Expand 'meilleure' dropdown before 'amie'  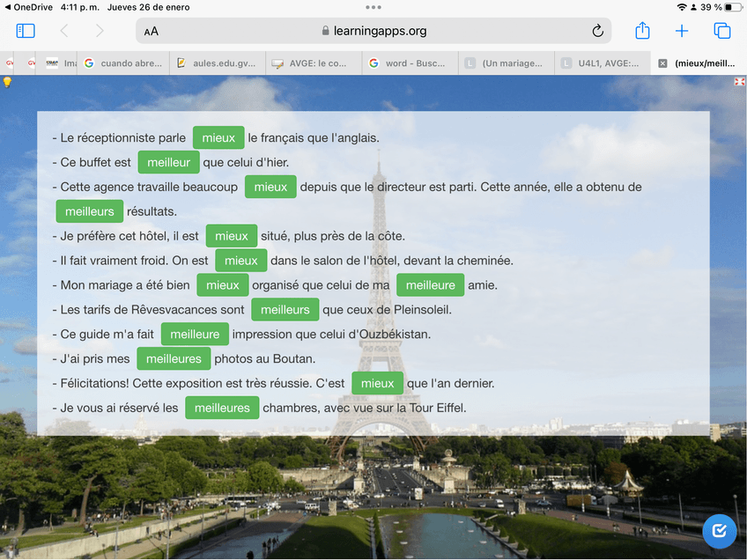click(x=430, y=285)
